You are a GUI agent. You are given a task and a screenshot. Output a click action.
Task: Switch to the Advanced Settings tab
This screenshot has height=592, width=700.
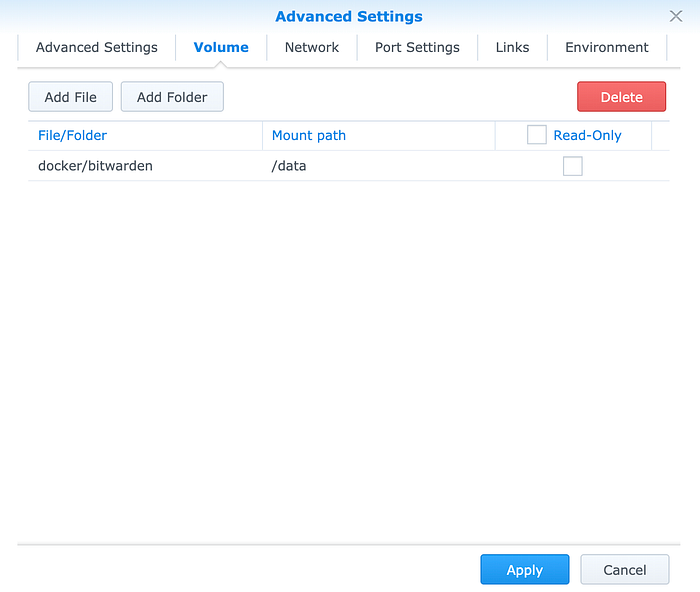click(97, 47)
